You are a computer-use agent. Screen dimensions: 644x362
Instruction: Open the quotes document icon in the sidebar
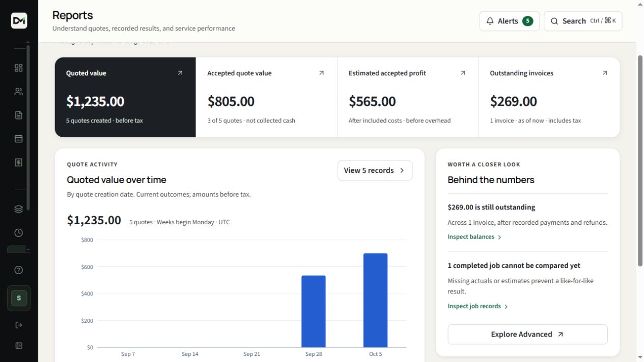point(19,115)
